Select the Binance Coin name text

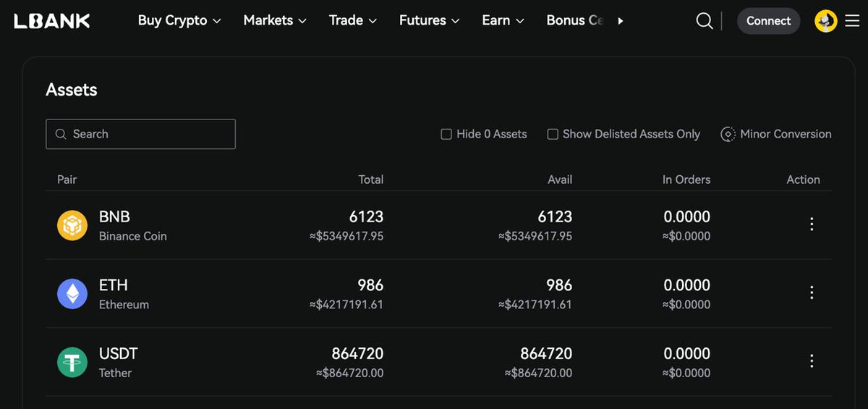point(133,236)
